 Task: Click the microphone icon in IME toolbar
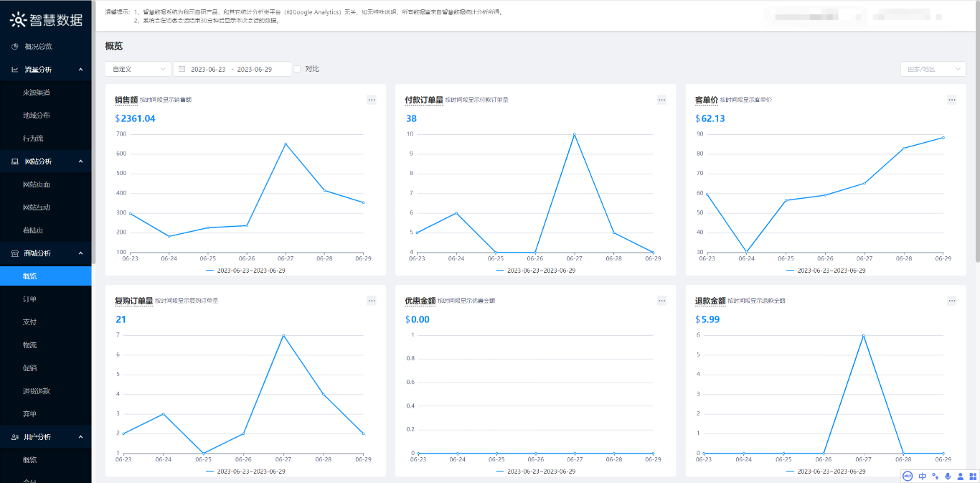[948, 476]
